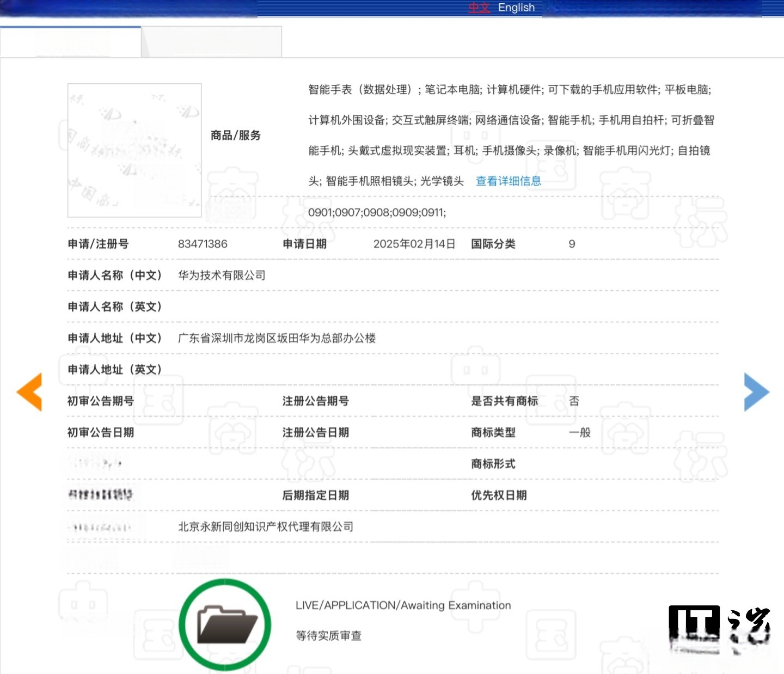Click 申请人名称（中文）label

pyautogui.click(x=115, y=275)
